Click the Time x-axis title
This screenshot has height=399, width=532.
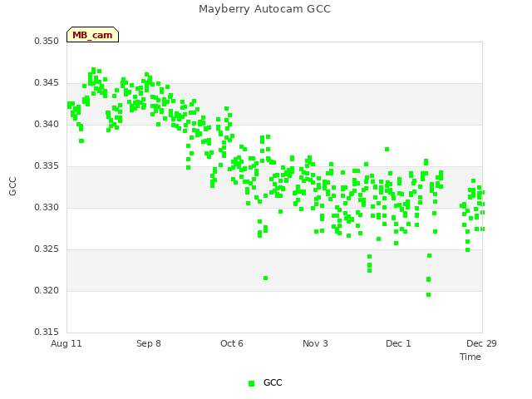[470, 357]
